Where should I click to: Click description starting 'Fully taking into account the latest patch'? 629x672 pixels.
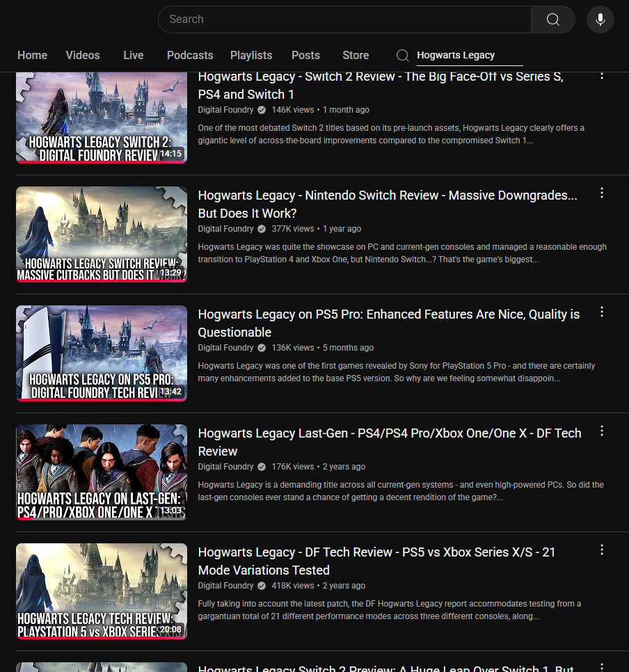coord(390,610)
